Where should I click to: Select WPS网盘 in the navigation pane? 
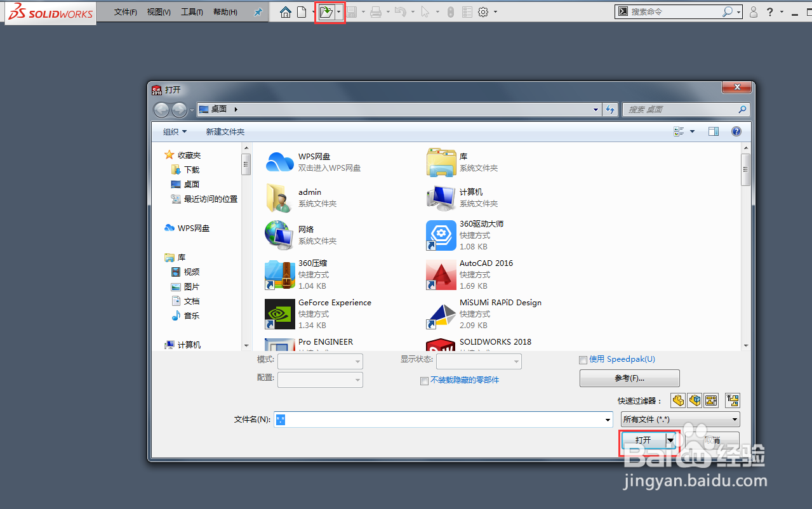coord(187,228)
